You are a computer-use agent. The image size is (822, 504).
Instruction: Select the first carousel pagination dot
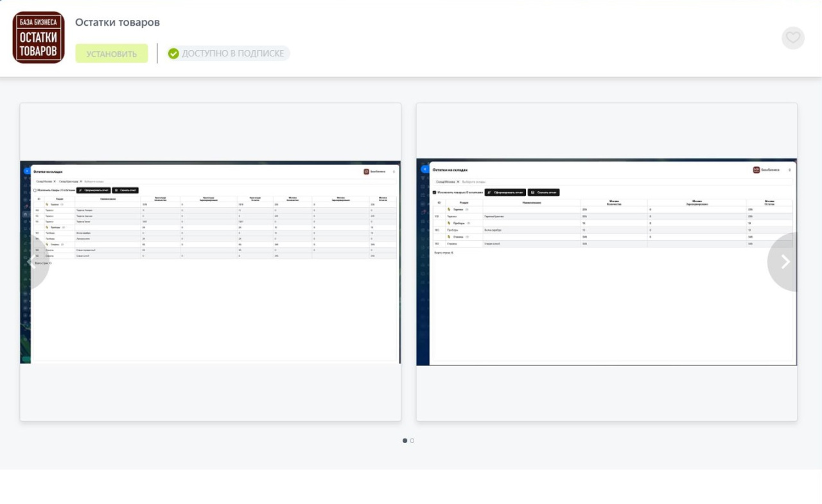405,440
